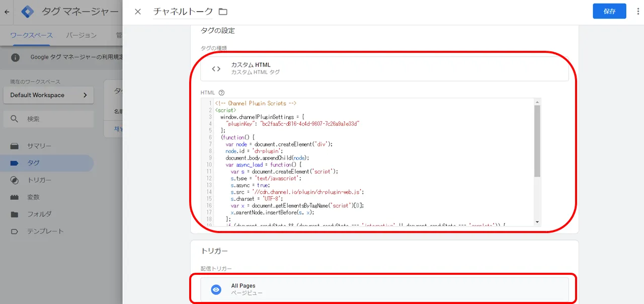Click the line s.async = true in editor
This screenshot has height=304, width=644.
tap(250, 185)
